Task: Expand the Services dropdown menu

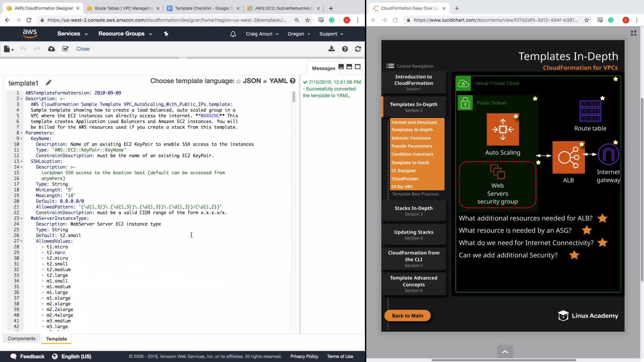Action: click(x=72, y=34)
